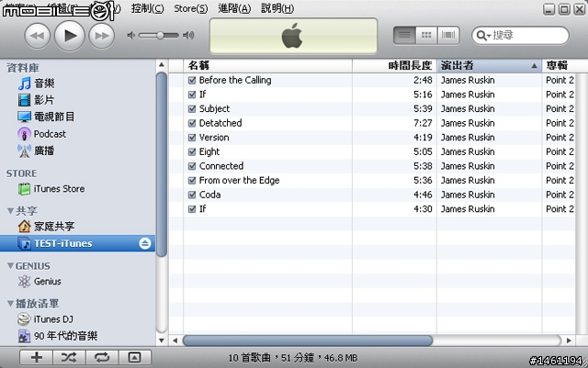Click the horizontal scrollbar right arrow
The height and width of the screenshot is (368, 588).
(x=569, y=340)
